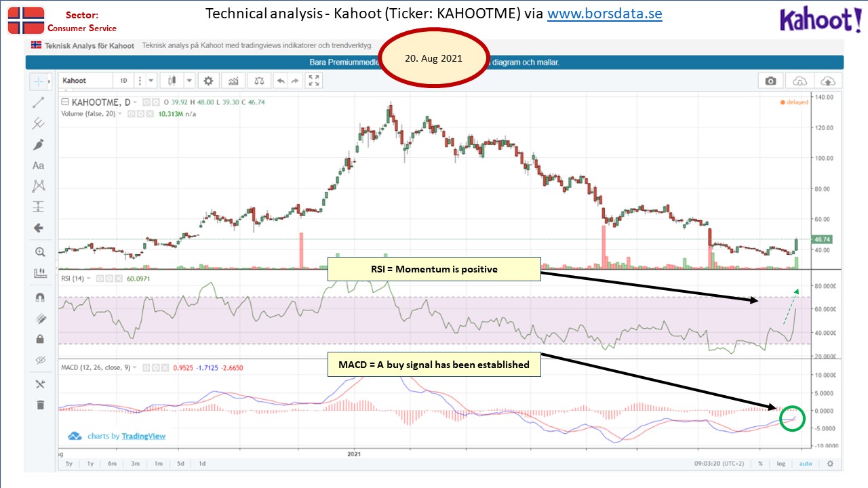Image resolution: width=868 pixels, height=488 pixels.
Task: Toggle percent scale mode
Action: point(761,464)
